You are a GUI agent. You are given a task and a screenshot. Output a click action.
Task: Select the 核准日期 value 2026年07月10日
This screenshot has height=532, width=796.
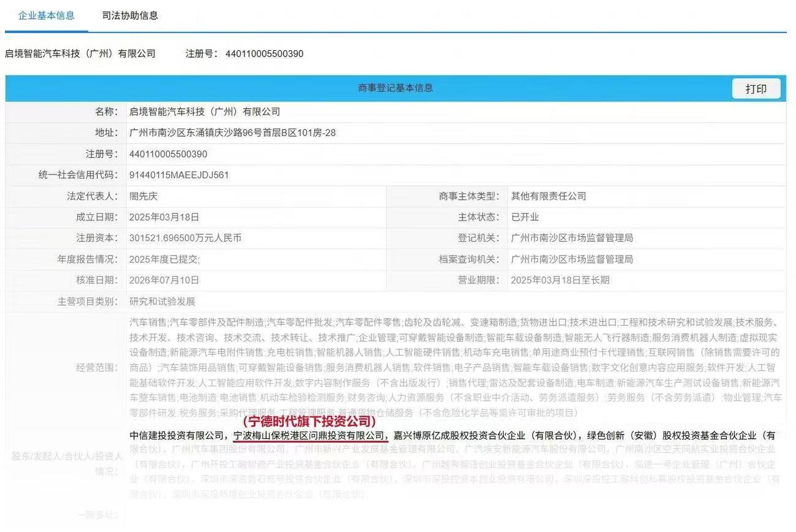tap(164, 280)
